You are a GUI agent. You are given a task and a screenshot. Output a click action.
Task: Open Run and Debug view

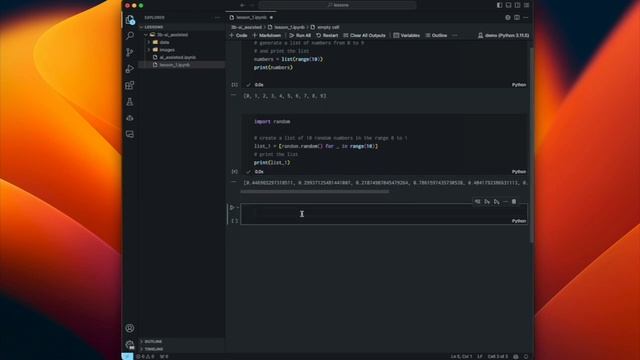pos(130,69)
